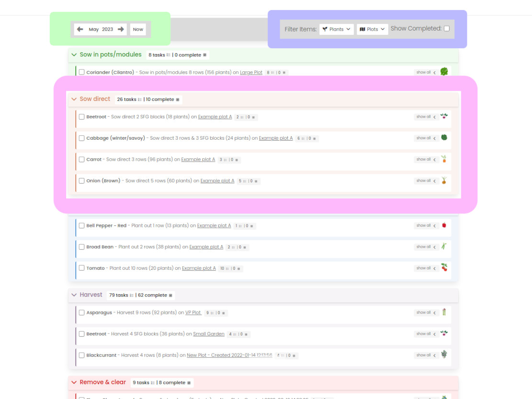Click the Asparagus plant icon
Image resolution: width=532 pixels, height=399 pixels.
click(x=443, y=312)
